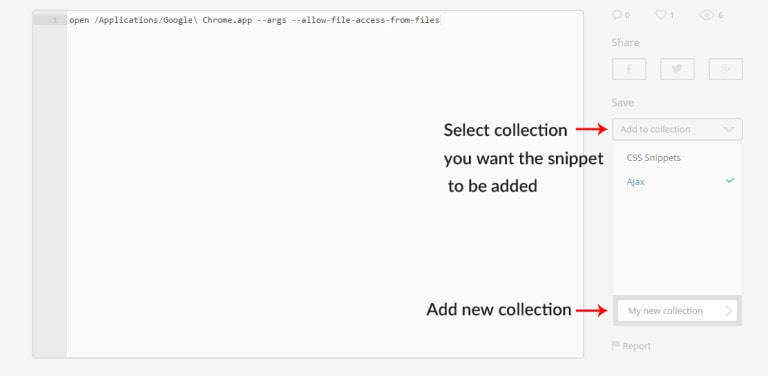768x376 pixels.
Task: Click the open Chrome command code line
Action: coord(254,20)
